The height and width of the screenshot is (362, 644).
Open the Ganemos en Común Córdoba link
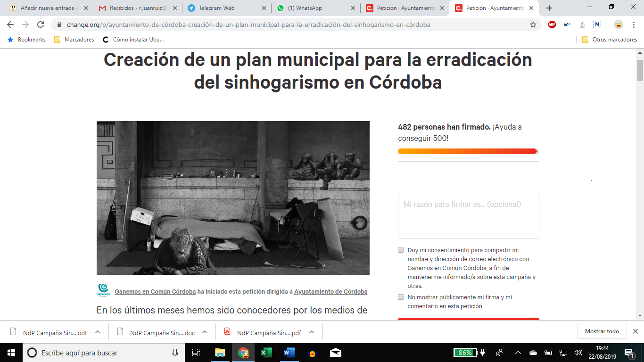[155, 291]
